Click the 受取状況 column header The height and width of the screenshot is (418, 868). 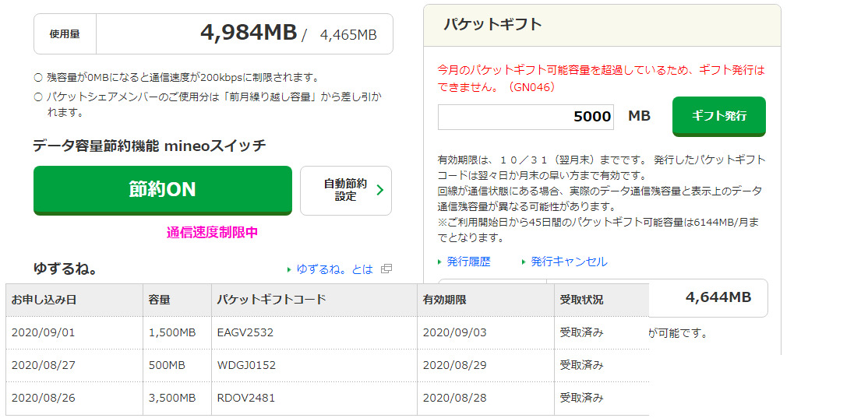(x=581, y=300)
